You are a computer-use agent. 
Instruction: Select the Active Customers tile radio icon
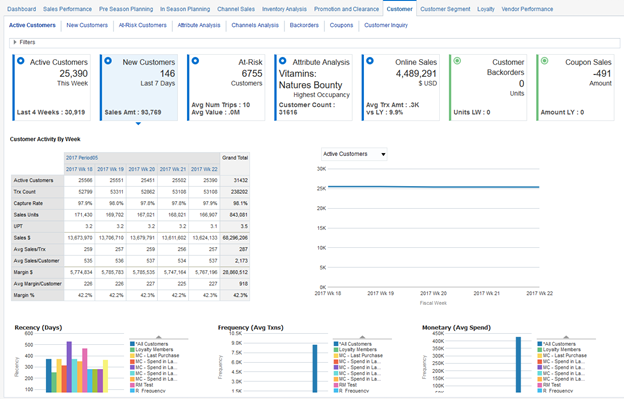click(x=21, y=61)
